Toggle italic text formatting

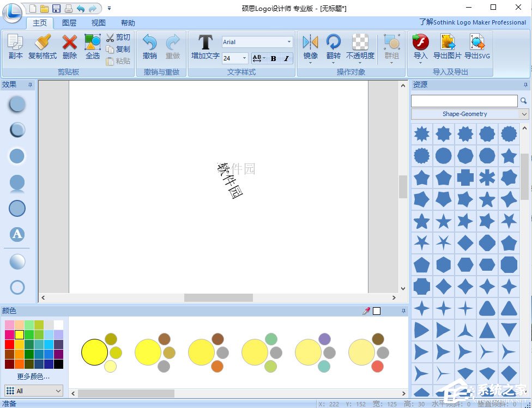287,58
